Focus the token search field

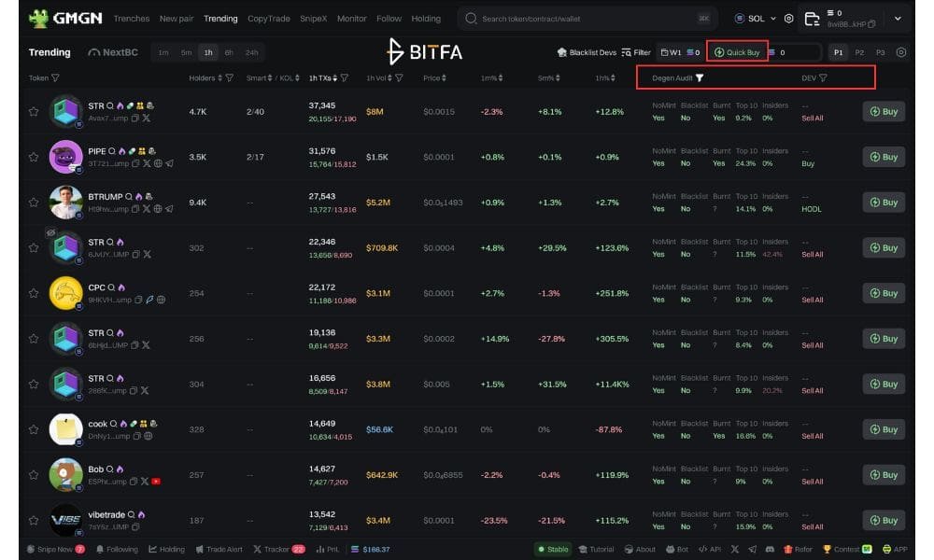(587, 19)
